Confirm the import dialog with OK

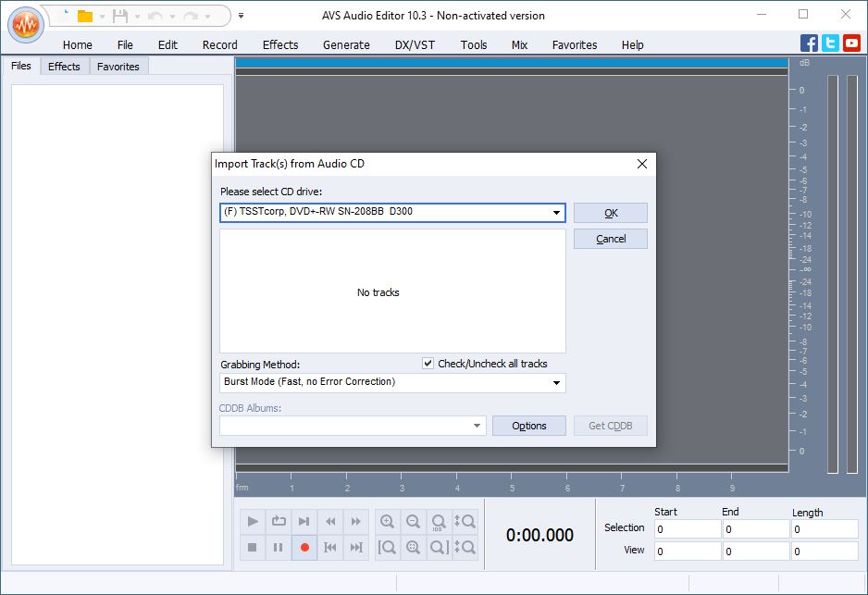click(611, 213)
